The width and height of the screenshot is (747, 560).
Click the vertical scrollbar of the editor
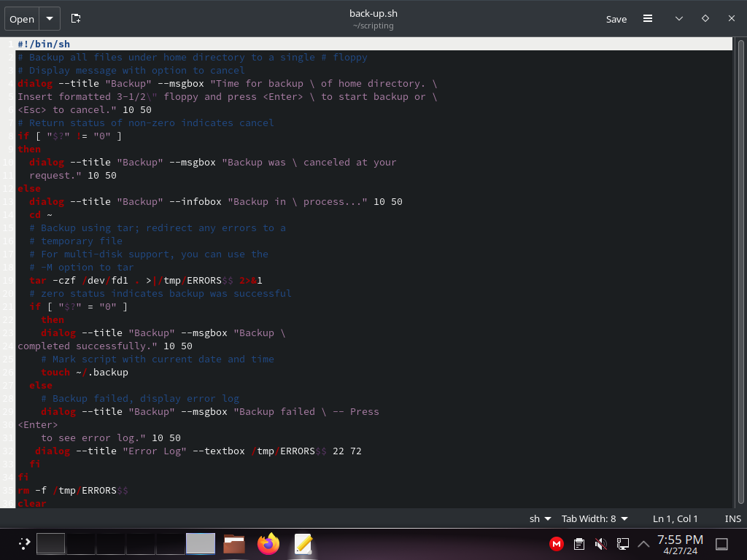click(x=740, y=273)
